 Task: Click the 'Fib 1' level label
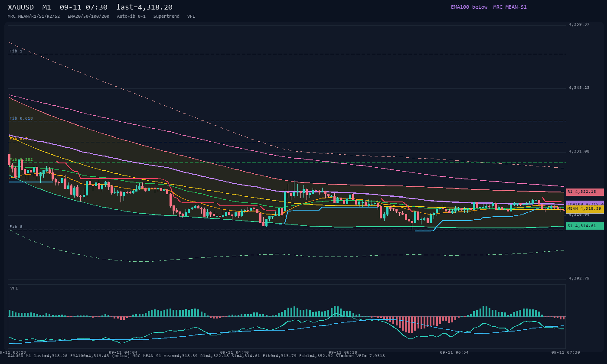[x=16, y=51]
